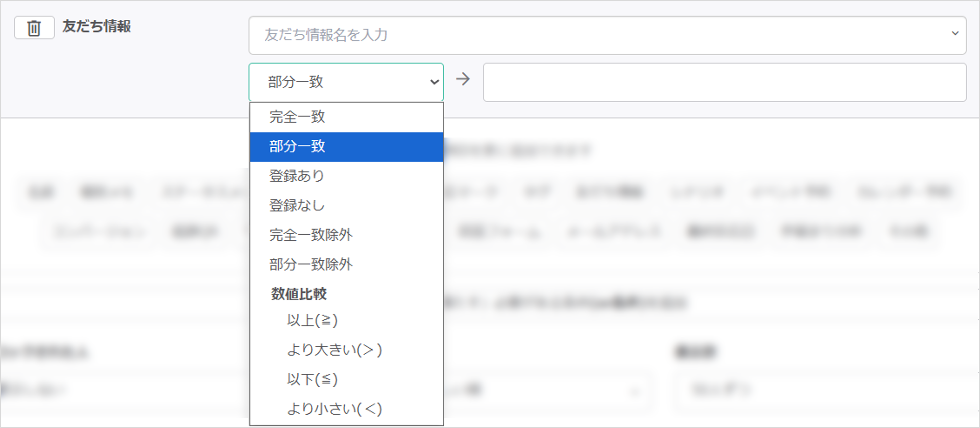980x428 pixels.
Task: Choose より大きい(>) comparison option
Action: (x=334, y=350)
